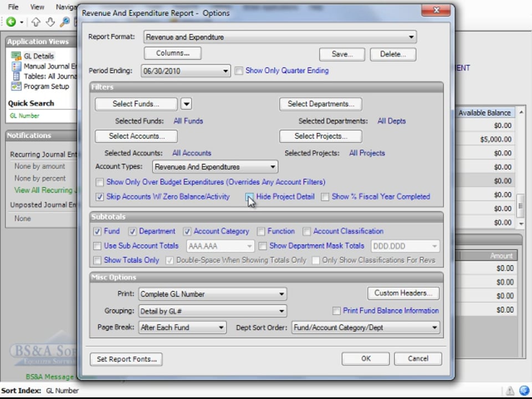Uncheck Skip Accounts W/ Zero Balance/Activity
The height and width of the screenshot is (399, 532).
point(99,197)
